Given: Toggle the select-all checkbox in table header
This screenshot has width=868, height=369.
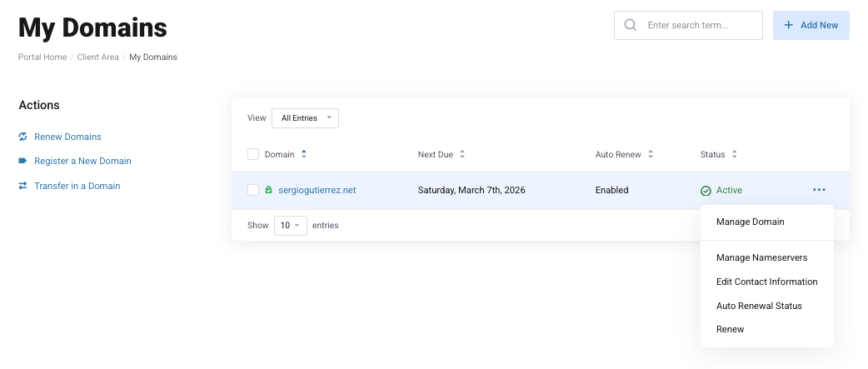Looking at the screenshot, I should (253, 154).
